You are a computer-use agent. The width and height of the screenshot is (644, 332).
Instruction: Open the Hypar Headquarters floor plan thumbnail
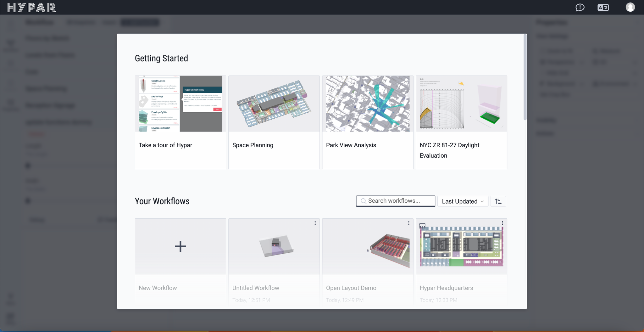(x=461, y=246)
